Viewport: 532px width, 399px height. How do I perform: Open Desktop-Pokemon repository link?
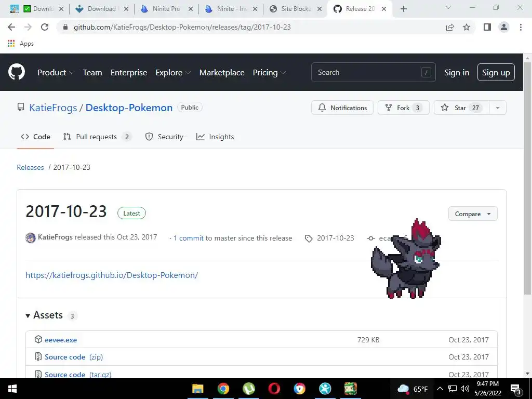click(129, 108)
